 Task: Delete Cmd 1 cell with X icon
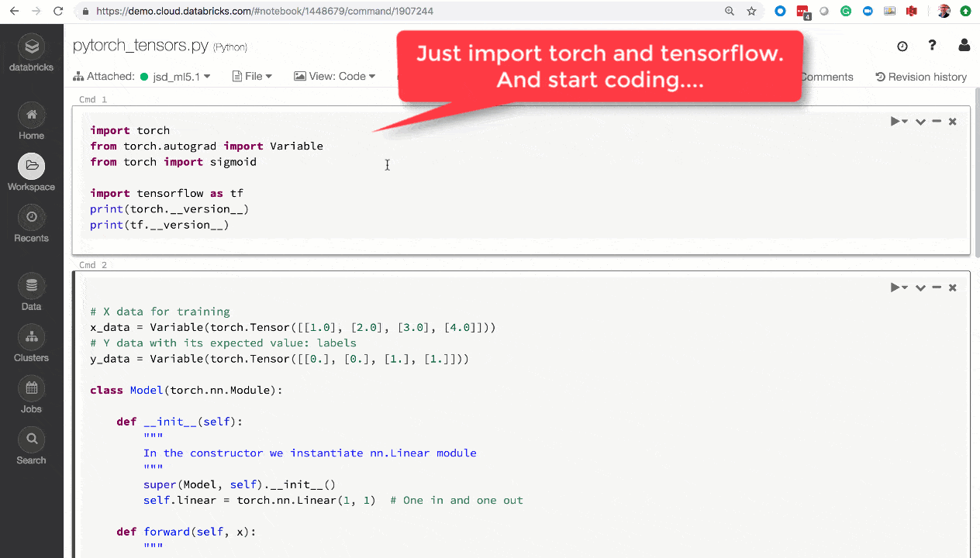pyautogui.click(x=953, y=122)
